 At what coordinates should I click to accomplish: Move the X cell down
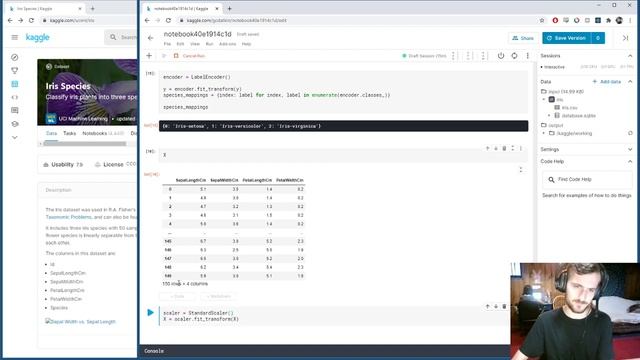click(496, 149)
